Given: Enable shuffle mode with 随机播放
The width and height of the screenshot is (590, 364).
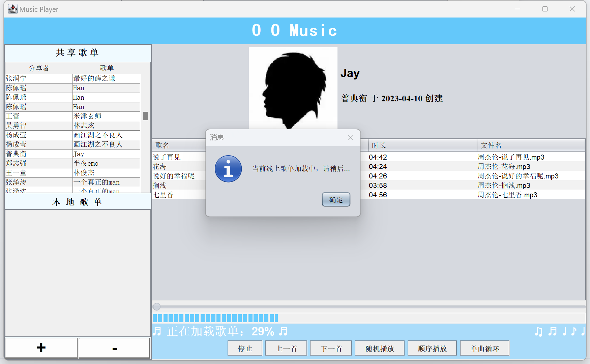Looking at the screenshot, I should tap(379, 349).
